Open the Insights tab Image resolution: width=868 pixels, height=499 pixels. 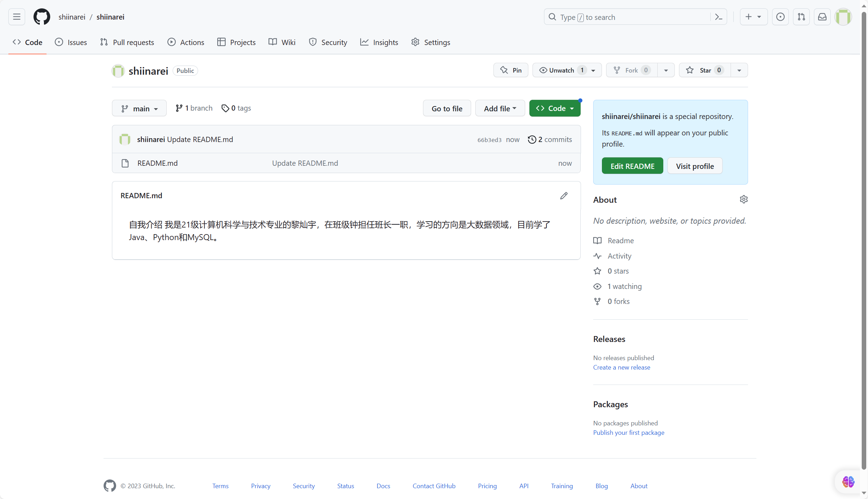[379, 42]
